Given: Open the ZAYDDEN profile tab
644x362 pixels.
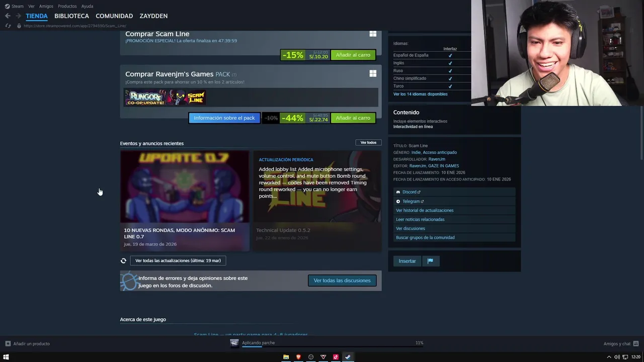Looking at the screenshot, I should pos(153,16).
